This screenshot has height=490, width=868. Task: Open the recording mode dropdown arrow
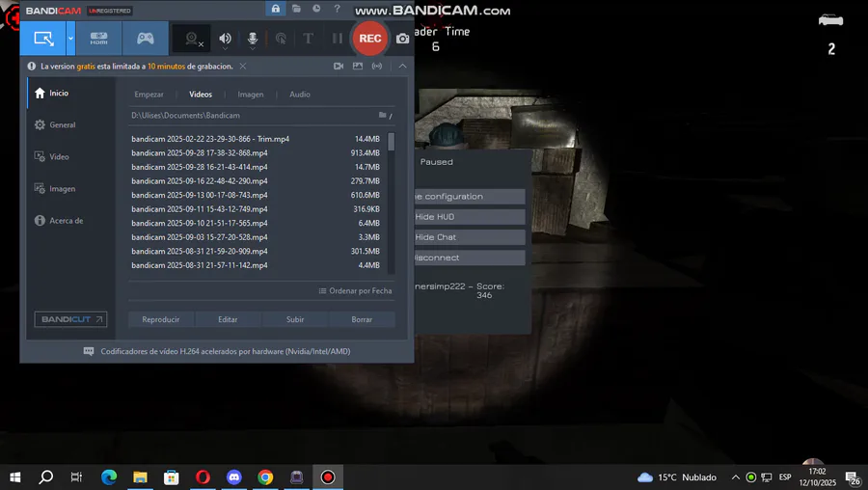pos(70,39)
